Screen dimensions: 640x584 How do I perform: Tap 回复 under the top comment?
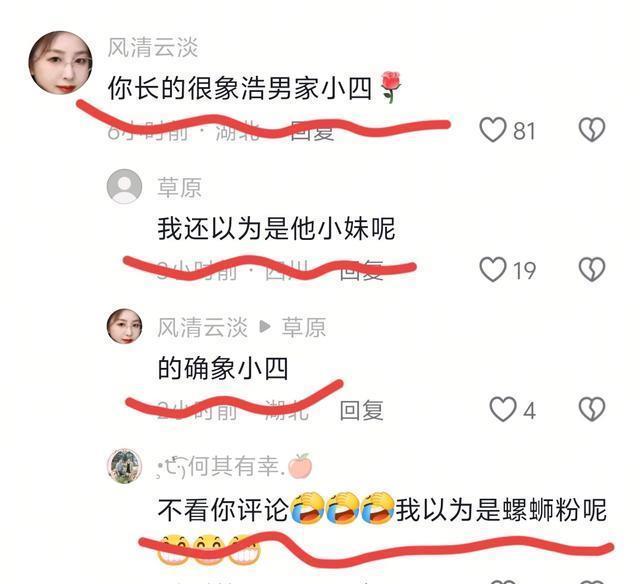pos(312,131)
